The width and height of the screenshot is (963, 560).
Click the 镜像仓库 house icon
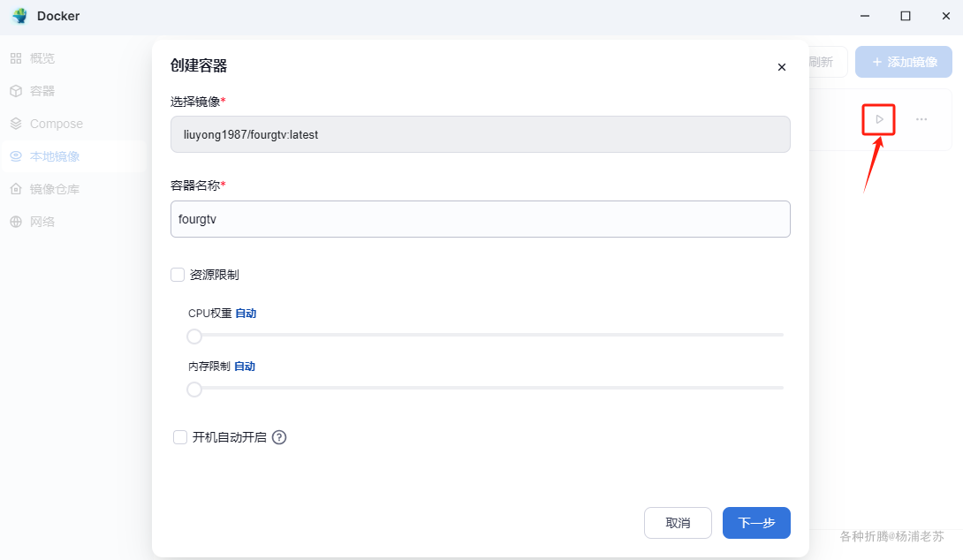(16, 189)
